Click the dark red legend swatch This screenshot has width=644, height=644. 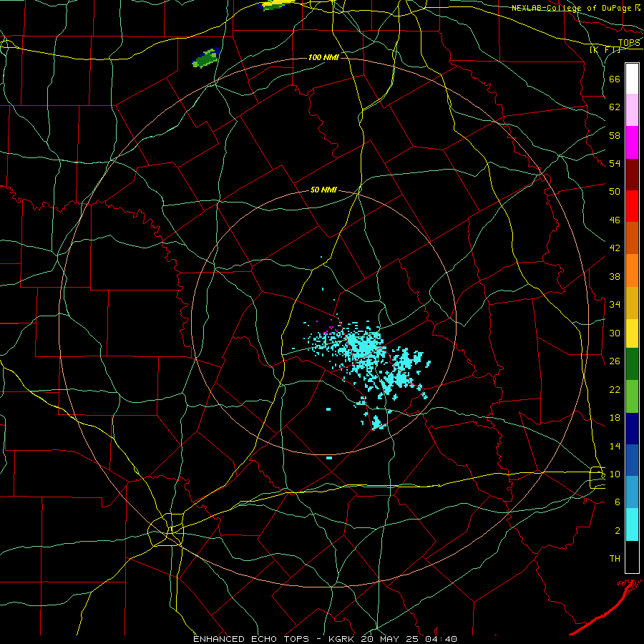pyautogui.click(x=632, y=174)
